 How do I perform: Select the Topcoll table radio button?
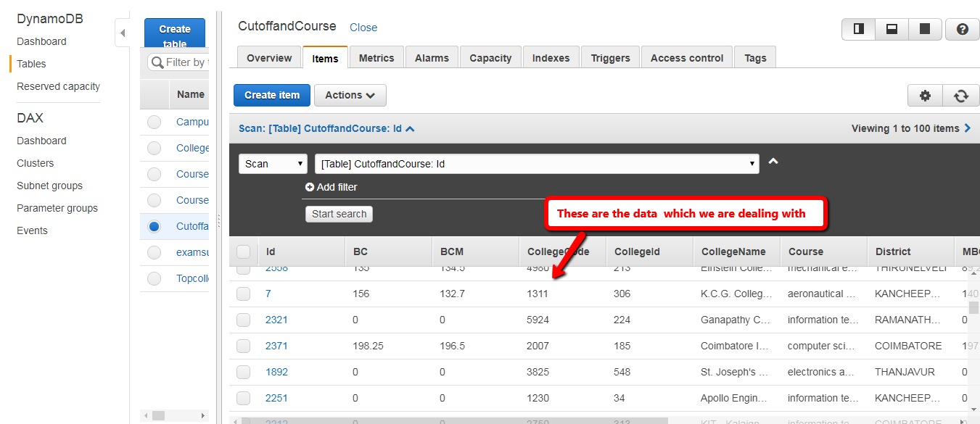coord(154,278)
